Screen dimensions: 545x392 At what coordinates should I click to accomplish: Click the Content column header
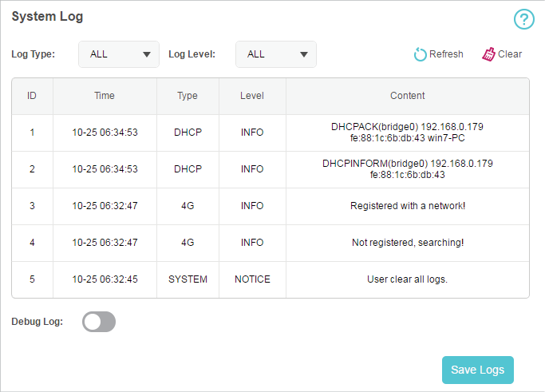tap(408, 96)
